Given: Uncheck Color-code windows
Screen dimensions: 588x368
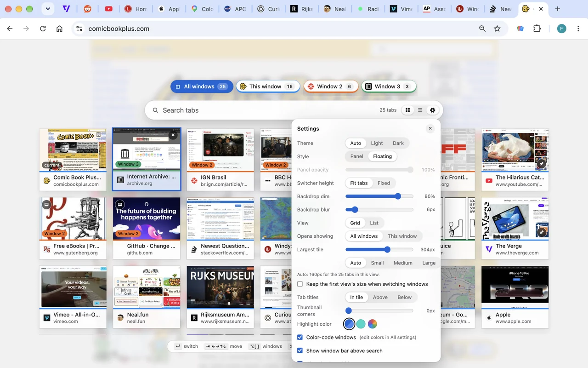Looking at the screenshot, I should pos(300,337).
